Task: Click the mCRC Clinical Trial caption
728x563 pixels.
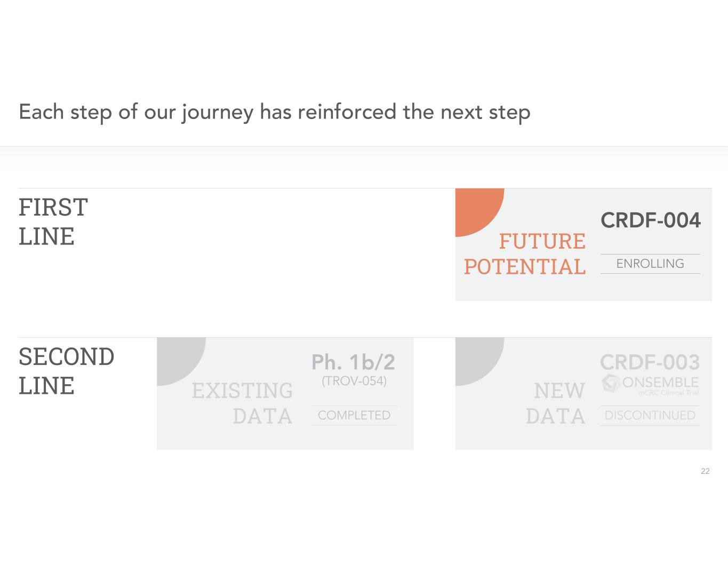Action: tap(668, 393)
